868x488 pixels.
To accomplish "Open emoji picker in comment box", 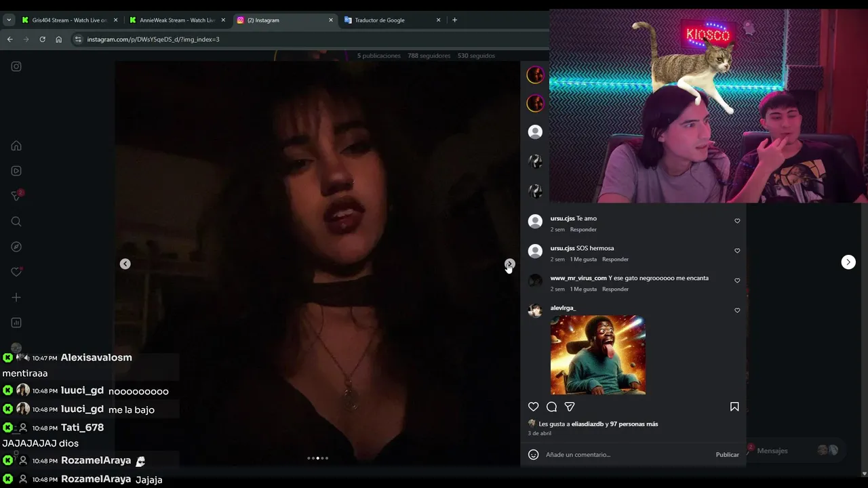I will (534, 455).
